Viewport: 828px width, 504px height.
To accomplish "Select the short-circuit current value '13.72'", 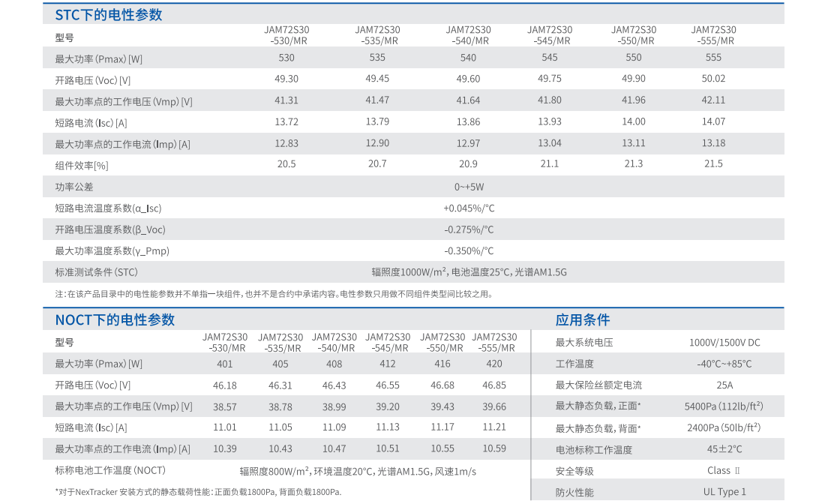I will 286,122.
